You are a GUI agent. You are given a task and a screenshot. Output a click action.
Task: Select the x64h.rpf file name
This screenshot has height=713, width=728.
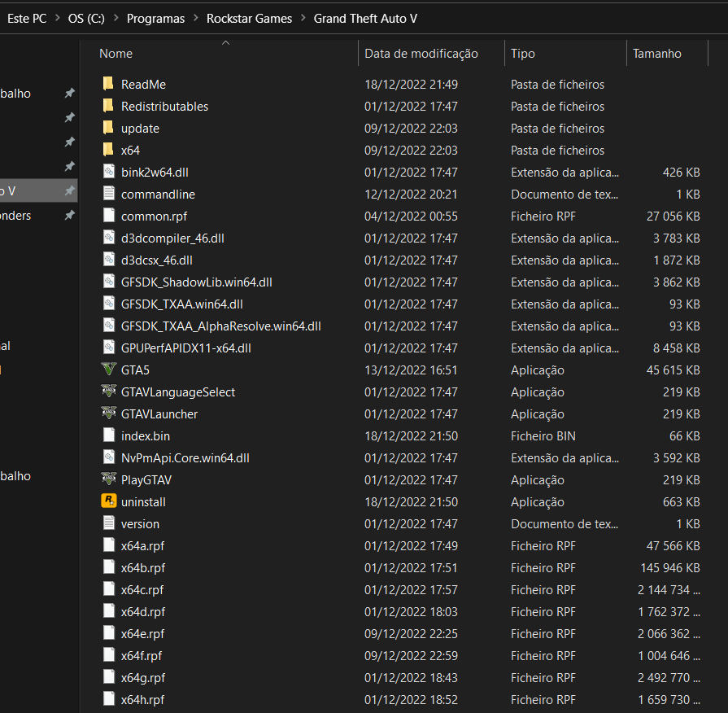tap(142, 699)
